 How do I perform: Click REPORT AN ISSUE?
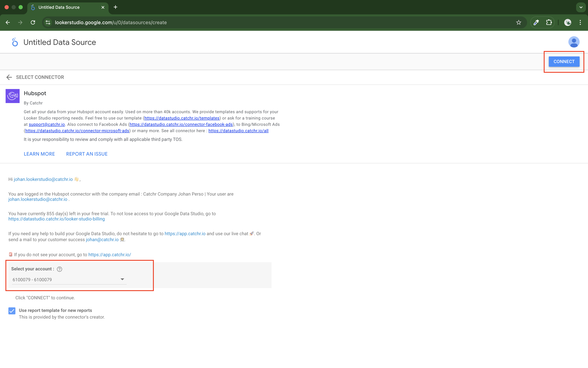point(87,154)
